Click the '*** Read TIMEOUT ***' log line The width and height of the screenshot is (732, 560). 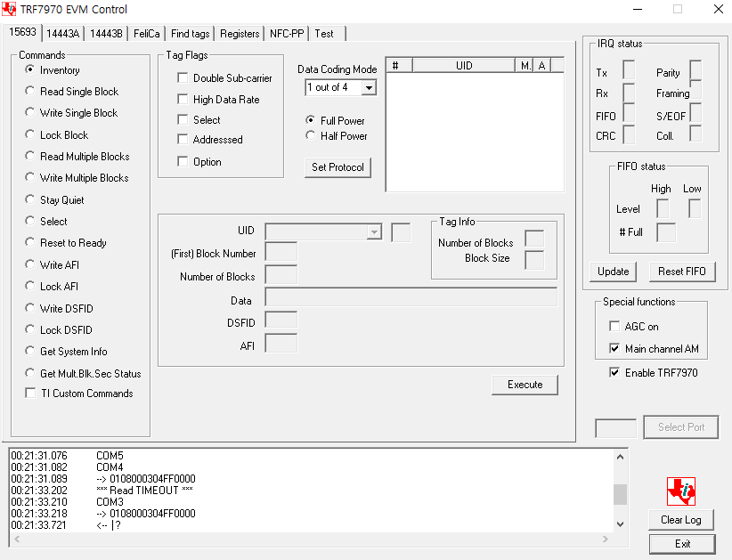(x=145, y=491)
